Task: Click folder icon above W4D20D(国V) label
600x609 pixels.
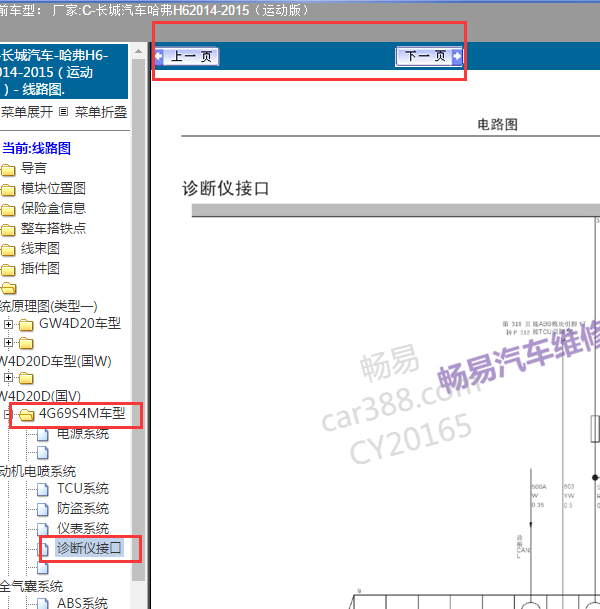Action: (x=26, y=378)
